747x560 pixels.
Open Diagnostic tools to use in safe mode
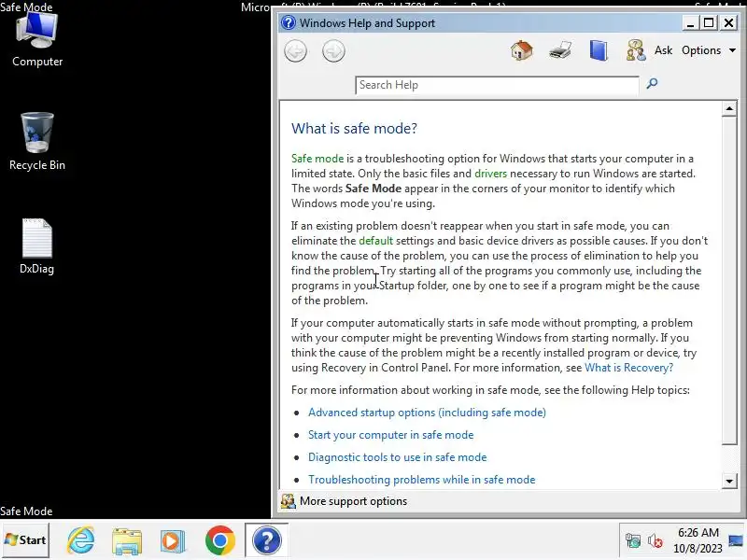point(398,457)
